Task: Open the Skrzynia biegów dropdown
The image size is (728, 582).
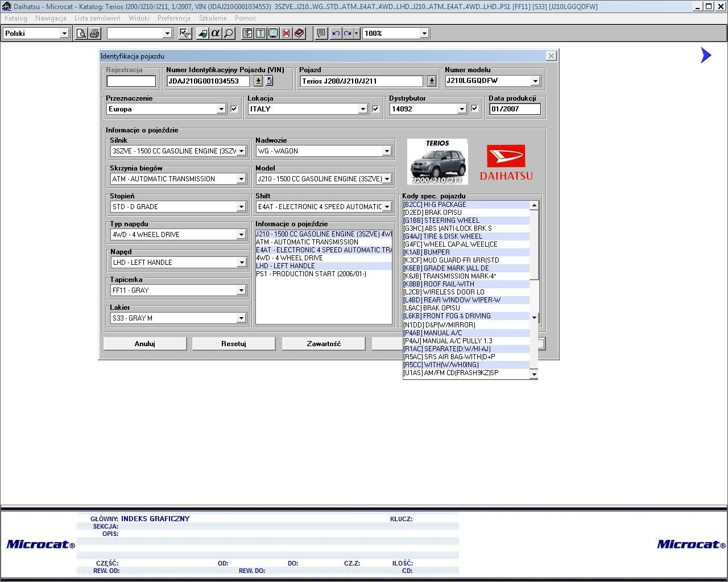Action: [x=241, y=179]
